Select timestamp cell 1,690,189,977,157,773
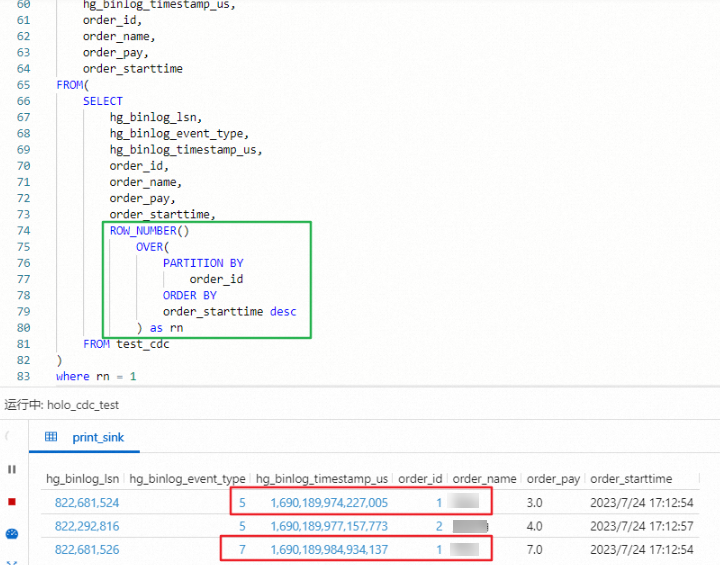 pos(329,526)
